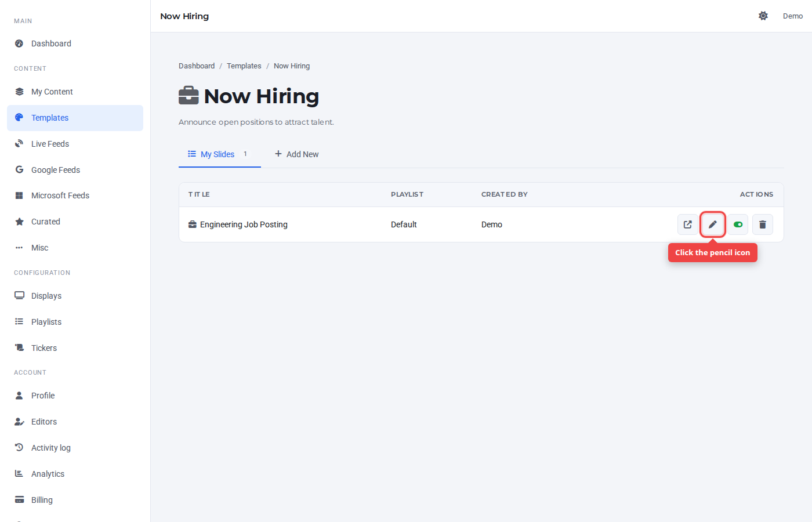Edit Engineering Job Posting with pencil icon
The height and width of the screenshot is (522, 812).
[713, 224]
